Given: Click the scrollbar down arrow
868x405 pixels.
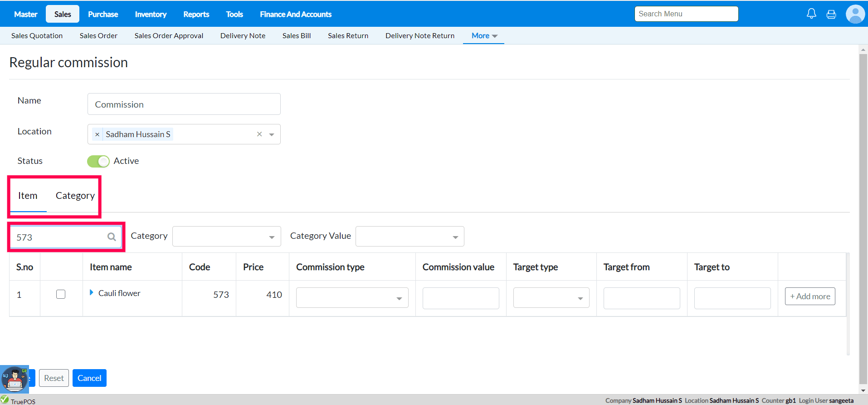Looking at the screenshot, I should pos(863,390).
